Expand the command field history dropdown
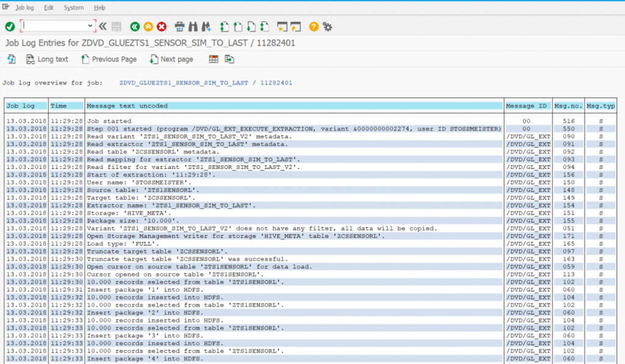The image size is (625, 364). coord(90,26)
